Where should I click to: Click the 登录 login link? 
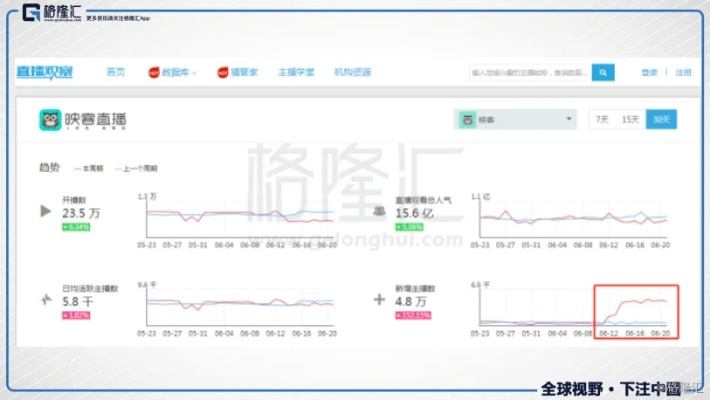[x=649, y=73]
